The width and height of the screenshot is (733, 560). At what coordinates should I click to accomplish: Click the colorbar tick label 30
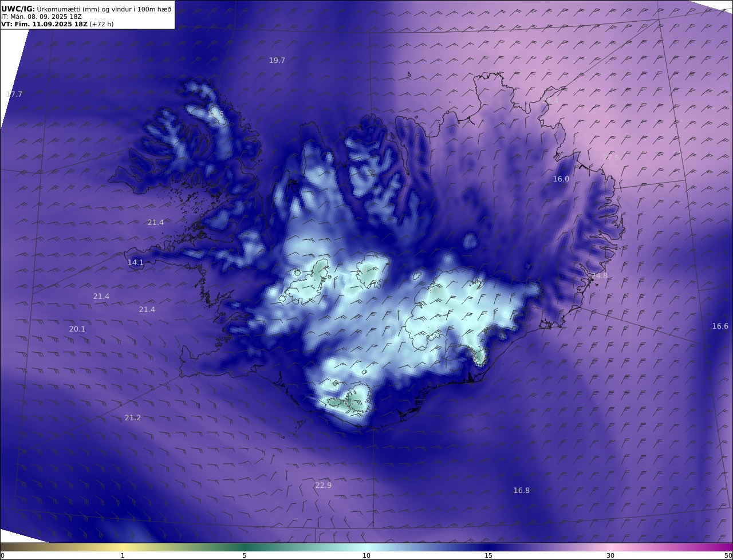tap(610, 555)
